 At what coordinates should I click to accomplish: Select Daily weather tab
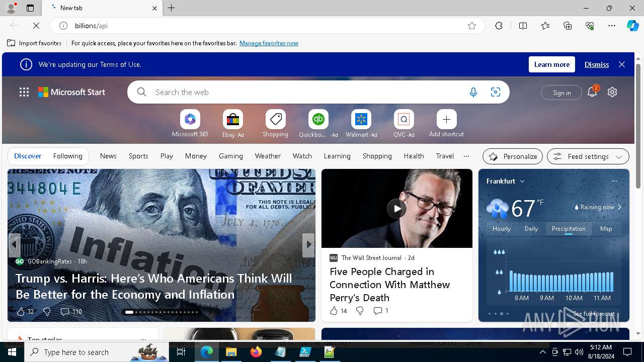531,229
